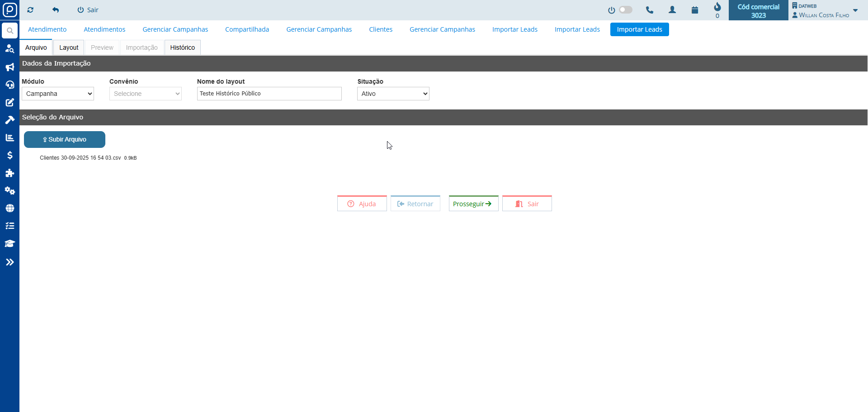Click the globe icon in sidebar
This screenshot has height=412, width=868.
9,208
